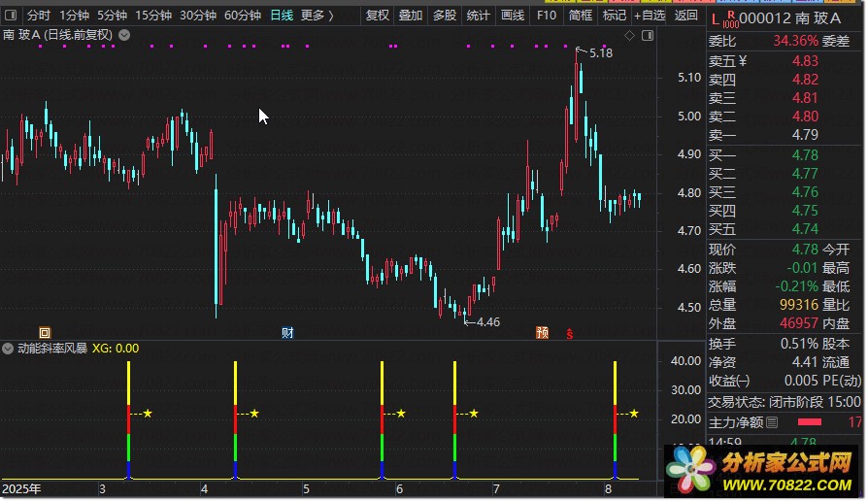Click the 动能斜率风暴 indicator name
This screenshot has height=501, width=868.
pyautogui.click(x=52, y=349)
